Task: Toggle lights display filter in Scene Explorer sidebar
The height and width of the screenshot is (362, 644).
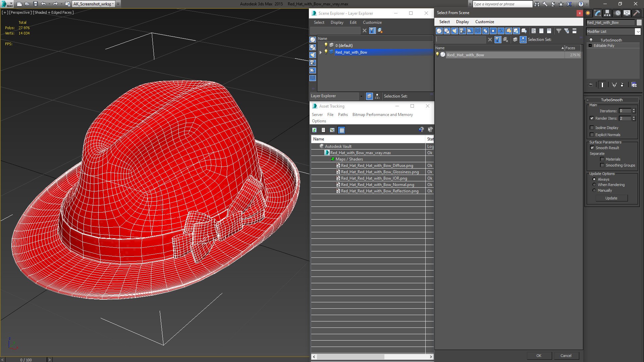Action: pyautogui.click(x=313, y=55)
